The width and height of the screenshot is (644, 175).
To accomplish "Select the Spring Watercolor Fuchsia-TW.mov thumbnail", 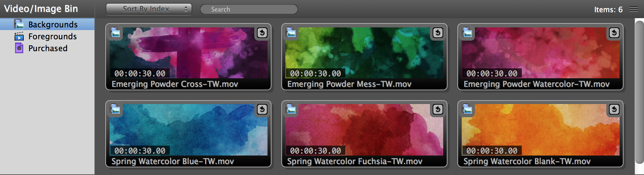I will pyautogui.click(x=364, y=134).
